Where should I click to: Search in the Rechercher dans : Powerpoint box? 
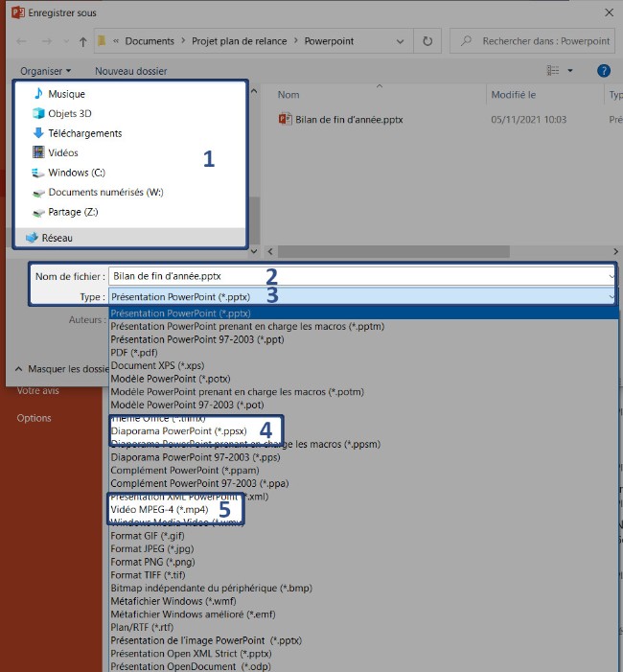click(x=532, y=41)
